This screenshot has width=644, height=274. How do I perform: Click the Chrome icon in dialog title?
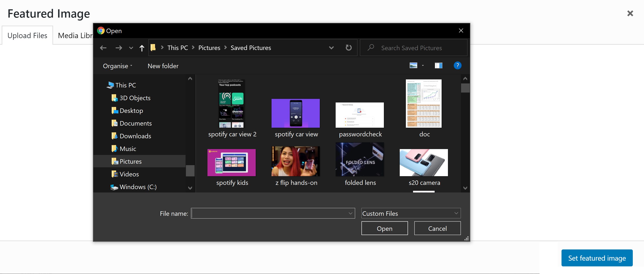click(101, 30)
